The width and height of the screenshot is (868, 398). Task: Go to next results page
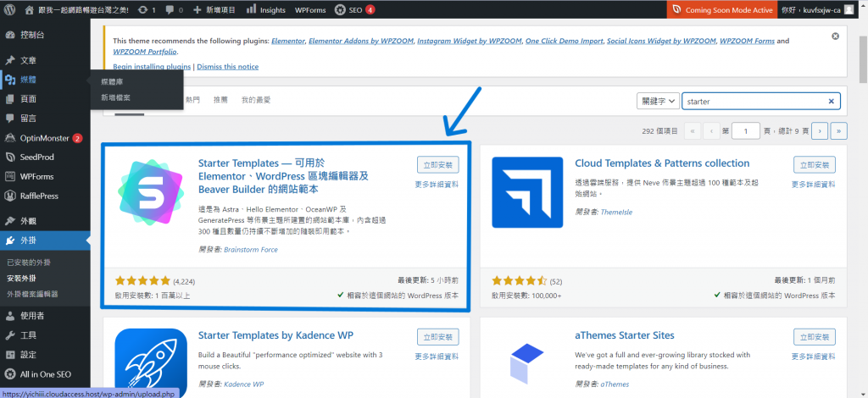point(820,131)
